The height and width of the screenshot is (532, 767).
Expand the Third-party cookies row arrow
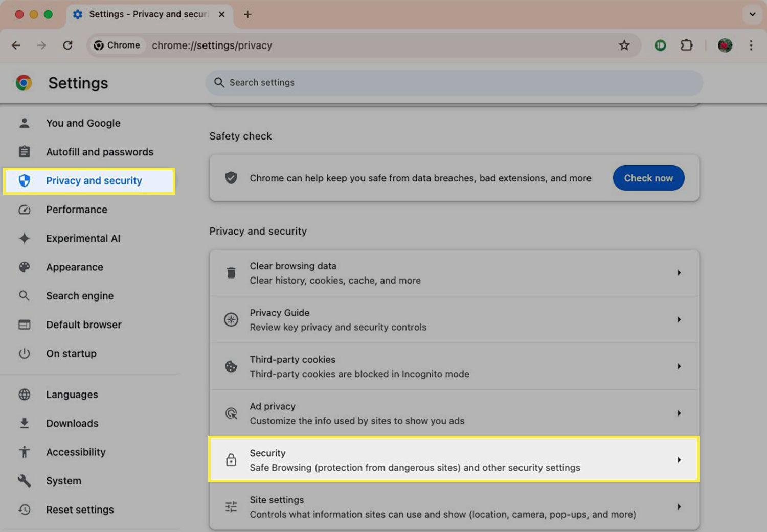(679, 366)
